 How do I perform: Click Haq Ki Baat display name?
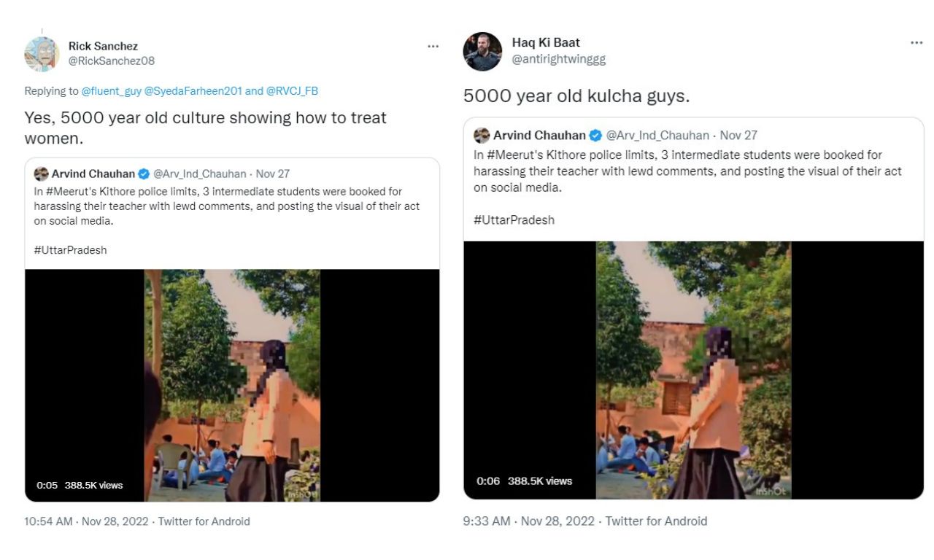[546, 42]
